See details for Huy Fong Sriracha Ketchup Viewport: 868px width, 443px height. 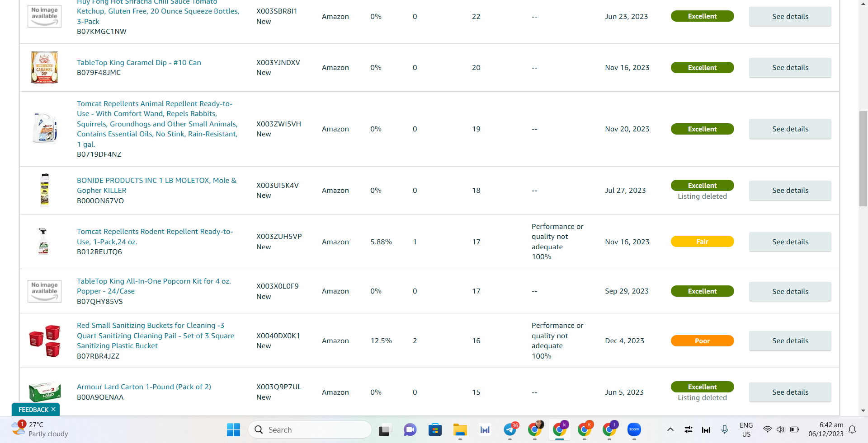pos(790,17)
